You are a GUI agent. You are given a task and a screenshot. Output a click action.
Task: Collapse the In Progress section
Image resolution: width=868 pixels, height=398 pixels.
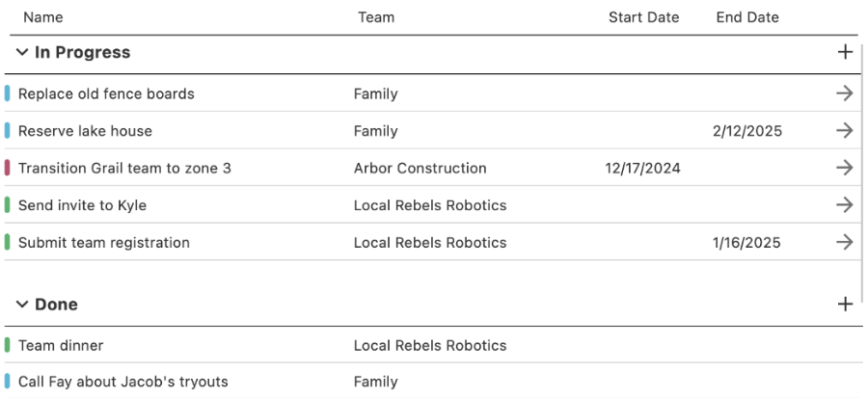22,52
